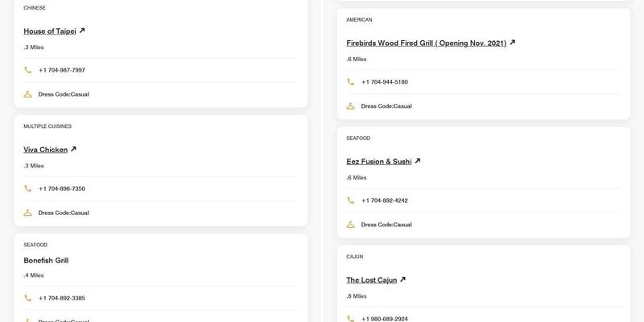Image resolution: width=644 pixels, height=322 pixels.
Task: Click external arrow icon beside Firebirds Wood Fired Grill
Action: coord(512,43)
